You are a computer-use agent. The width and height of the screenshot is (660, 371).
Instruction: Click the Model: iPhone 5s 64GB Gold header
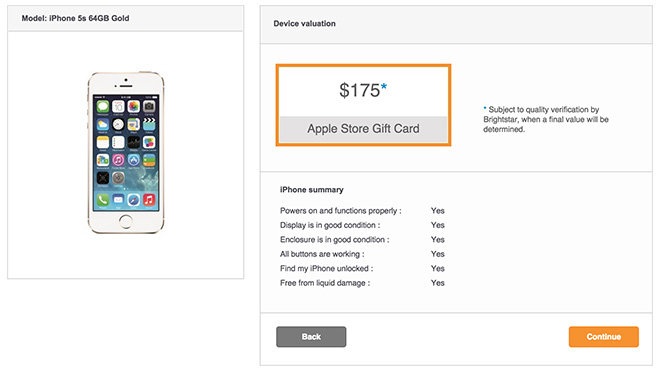(x=75, y=18)
